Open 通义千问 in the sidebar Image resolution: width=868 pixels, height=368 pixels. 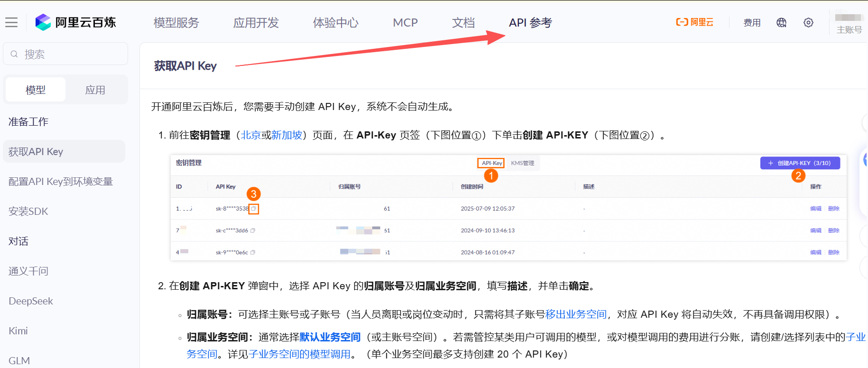pyautogui.click(x=28, y=271)
